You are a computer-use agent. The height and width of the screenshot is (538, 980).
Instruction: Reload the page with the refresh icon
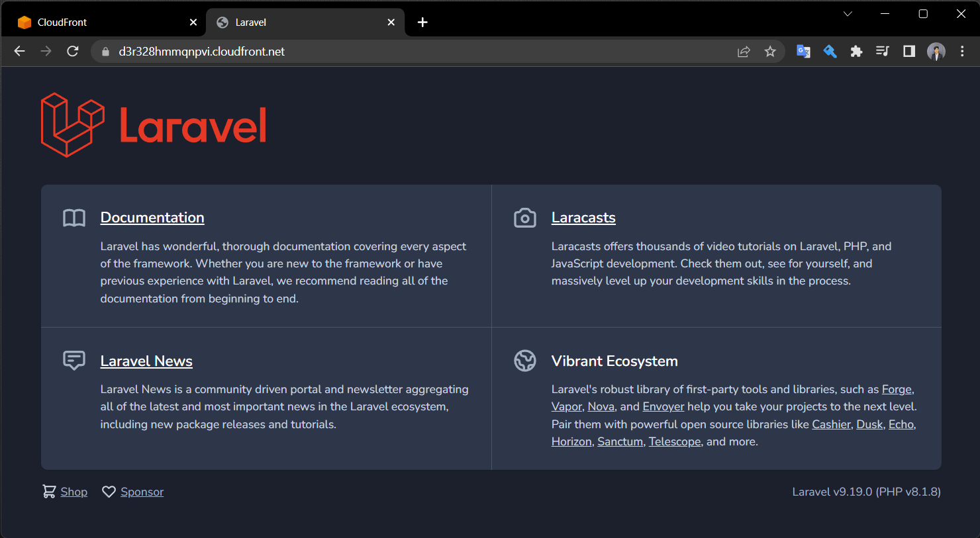click(73, 52)
